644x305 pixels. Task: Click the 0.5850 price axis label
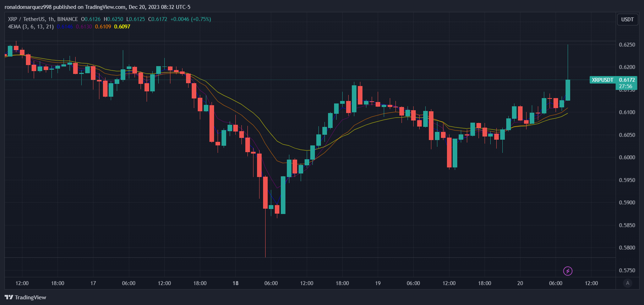tap(627, 225)
